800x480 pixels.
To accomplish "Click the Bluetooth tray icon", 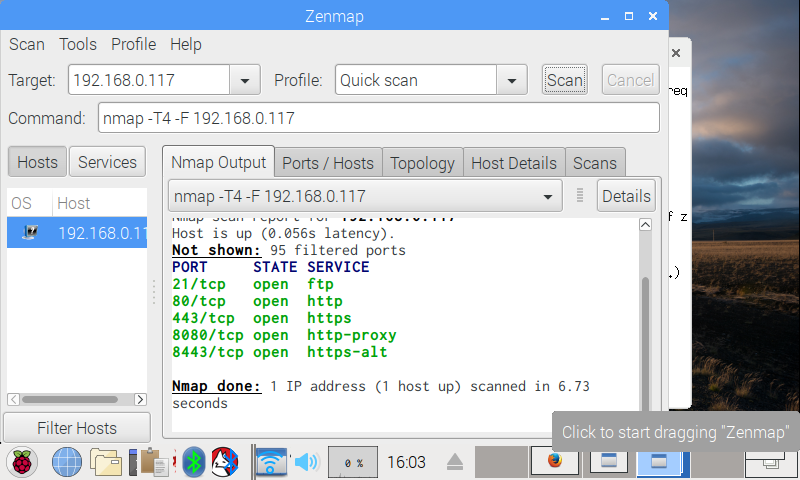I will [193, 462].
